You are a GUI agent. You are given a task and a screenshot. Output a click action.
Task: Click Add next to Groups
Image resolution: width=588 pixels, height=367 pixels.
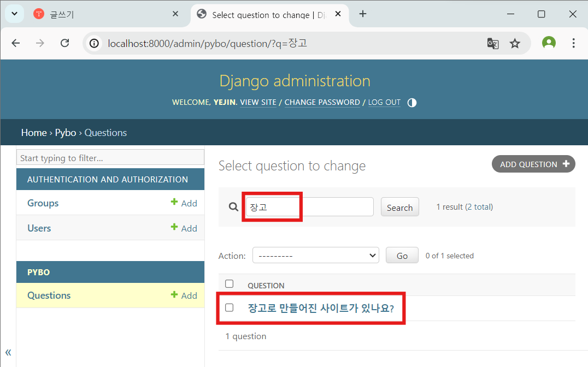coord(184,203)
